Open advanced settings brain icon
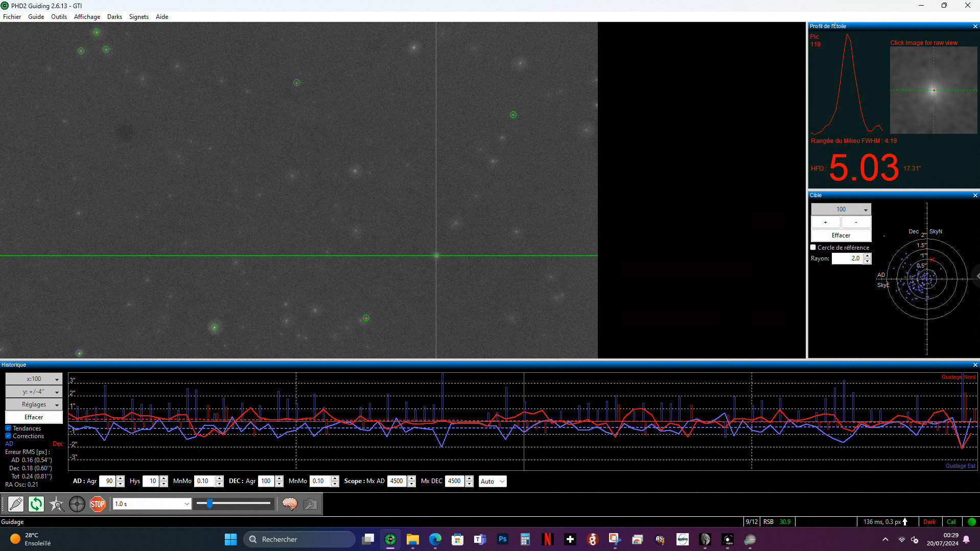The height and width of the screenshot is (551, 980). tap(290, 504)
